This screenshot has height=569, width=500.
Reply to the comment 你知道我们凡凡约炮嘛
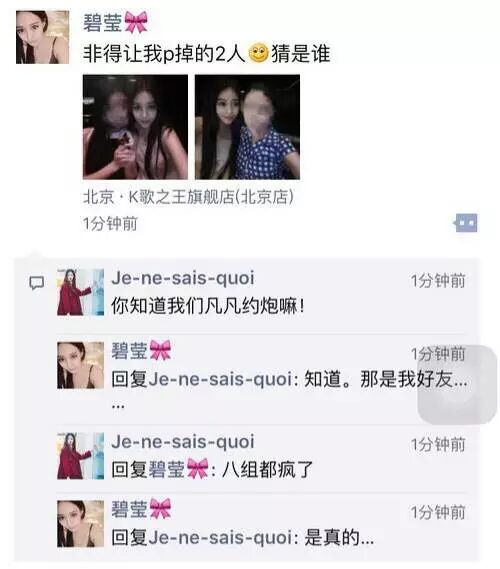(208, 306)
